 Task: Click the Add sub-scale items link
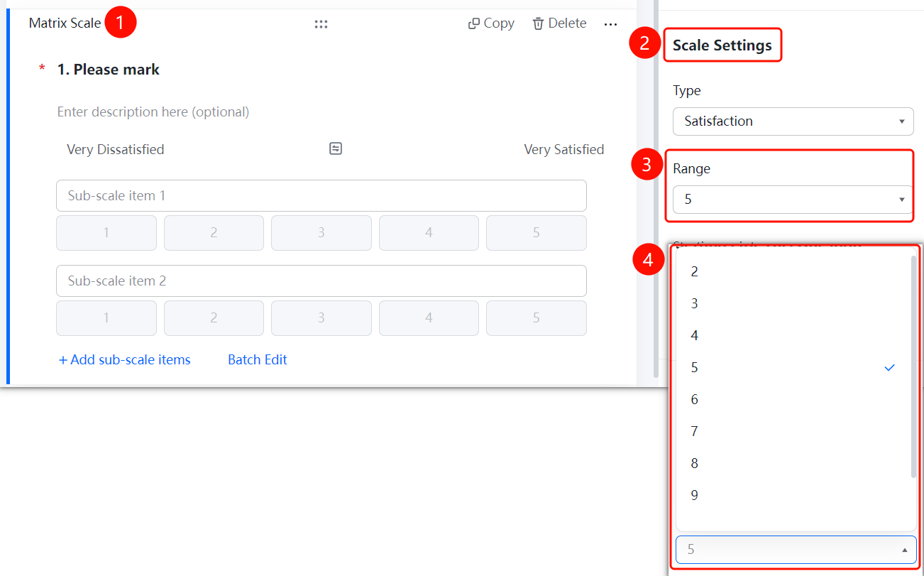click(124, 359)
